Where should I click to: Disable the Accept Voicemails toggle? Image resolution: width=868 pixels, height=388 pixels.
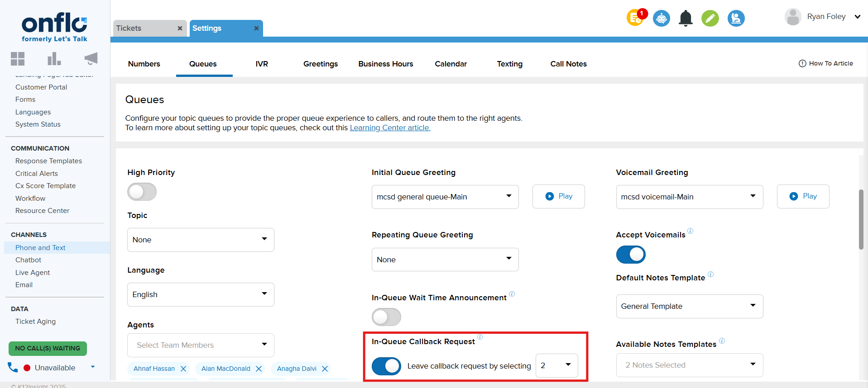(x=630, y=255)
